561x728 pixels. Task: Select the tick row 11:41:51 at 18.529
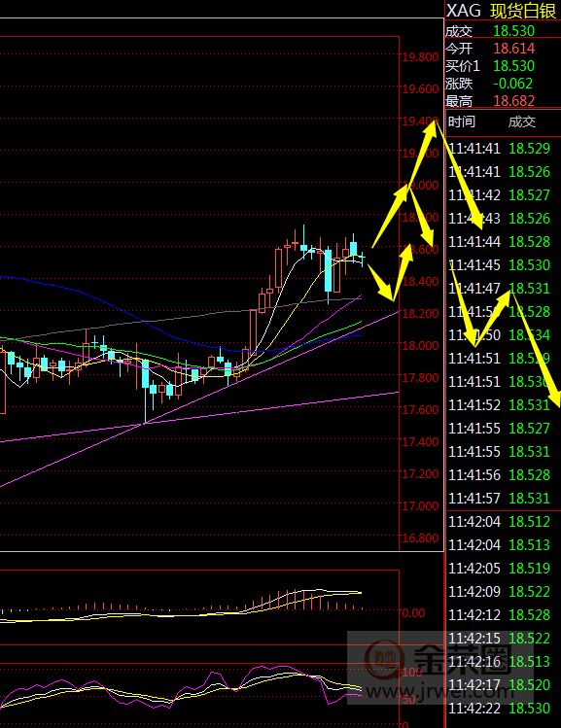click(x=499, y=359)
